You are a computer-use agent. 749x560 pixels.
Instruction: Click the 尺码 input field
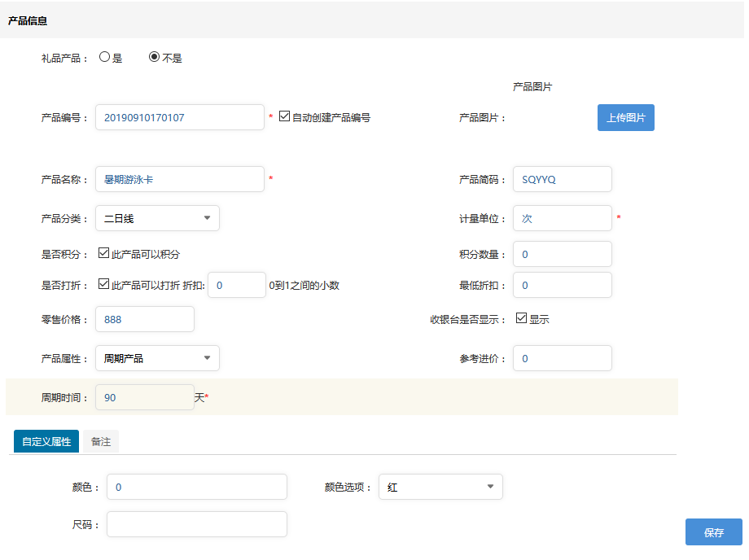pyautogui.click(x=196, y=524)
